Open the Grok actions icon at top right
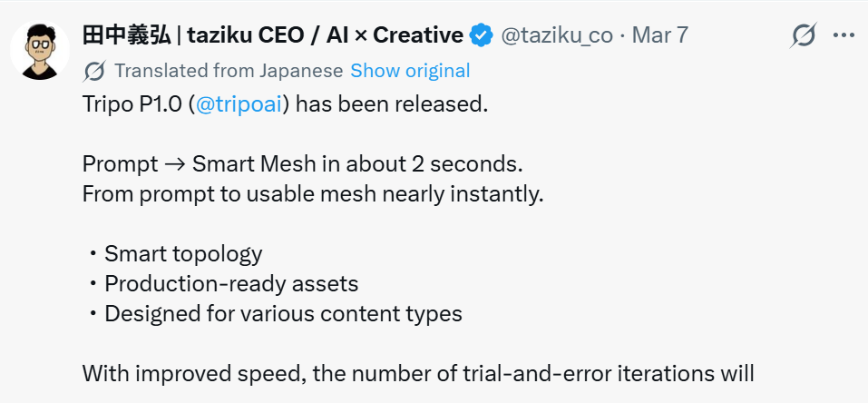This screenshot has height=403, width=868. click(x=804, y=35)
